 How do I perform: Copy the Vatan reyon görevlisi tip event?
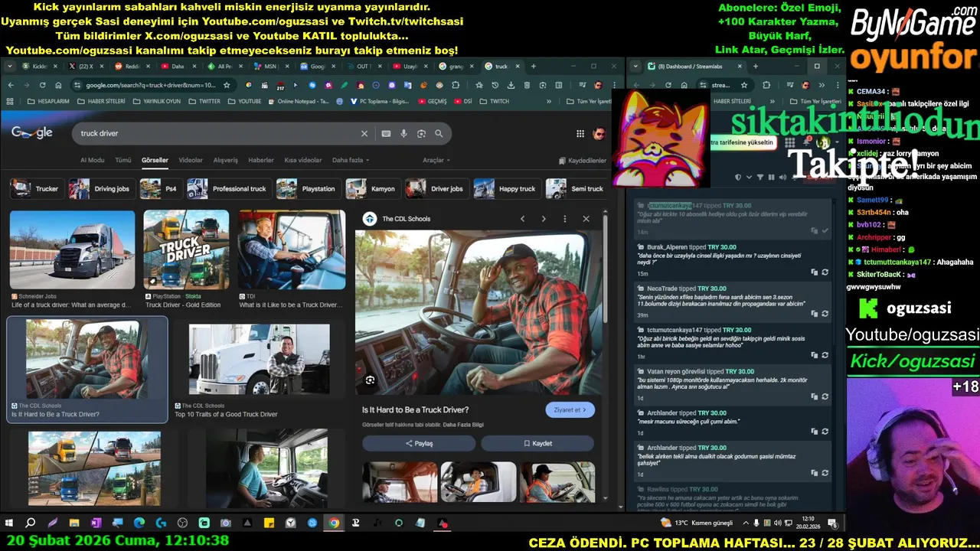tap(815, 396)
